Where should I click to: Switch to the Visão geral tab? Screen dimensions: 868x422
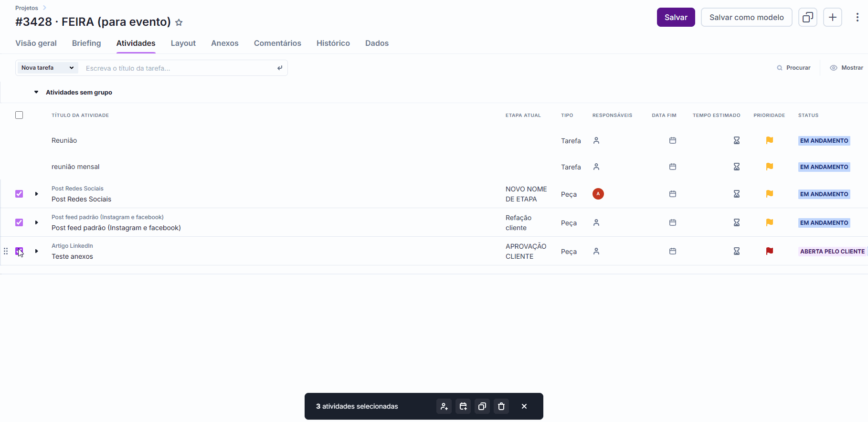(36, 43)
